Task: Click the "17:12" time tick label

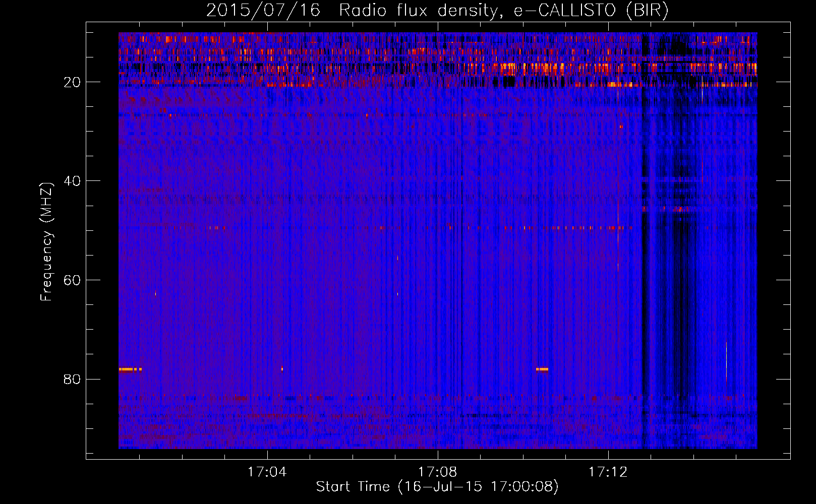Action: [x=608, y=472]
